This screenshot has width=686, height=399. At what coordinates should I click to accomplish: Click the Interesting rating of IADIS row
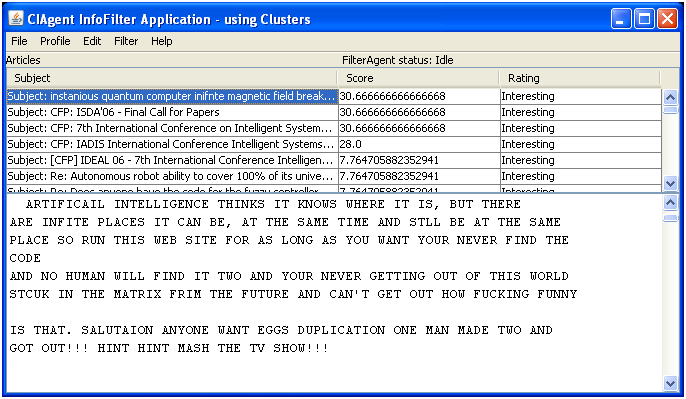581,144
